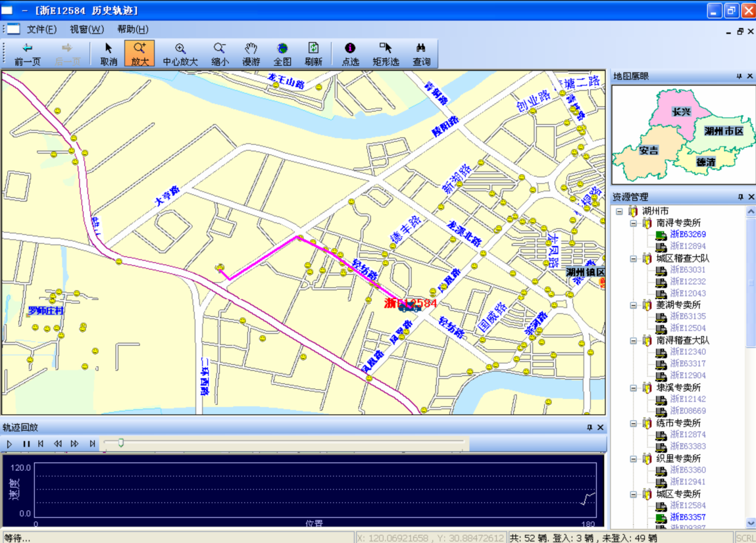
Task: Open the 文件(F) menu
Action: tap(41, 29)
